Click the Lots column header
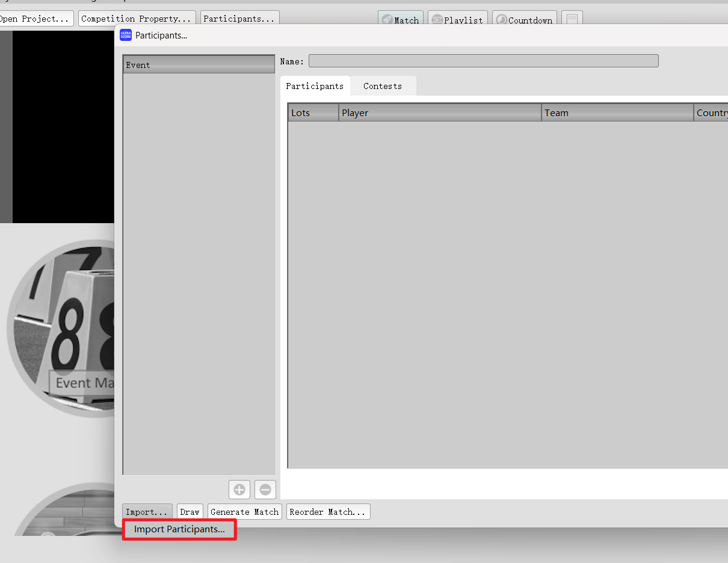The image size is (728, 563). coord(313,112)
